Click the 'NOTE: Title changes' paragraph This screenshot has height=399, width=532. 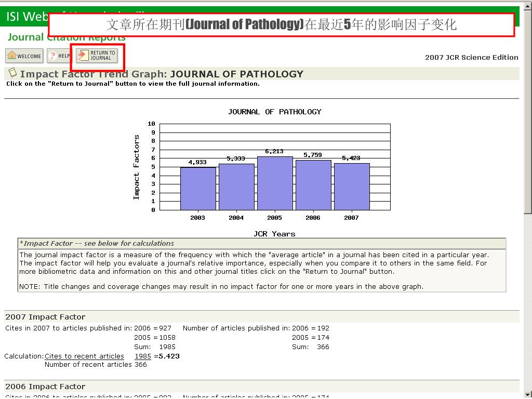click(x=221, y=287)
